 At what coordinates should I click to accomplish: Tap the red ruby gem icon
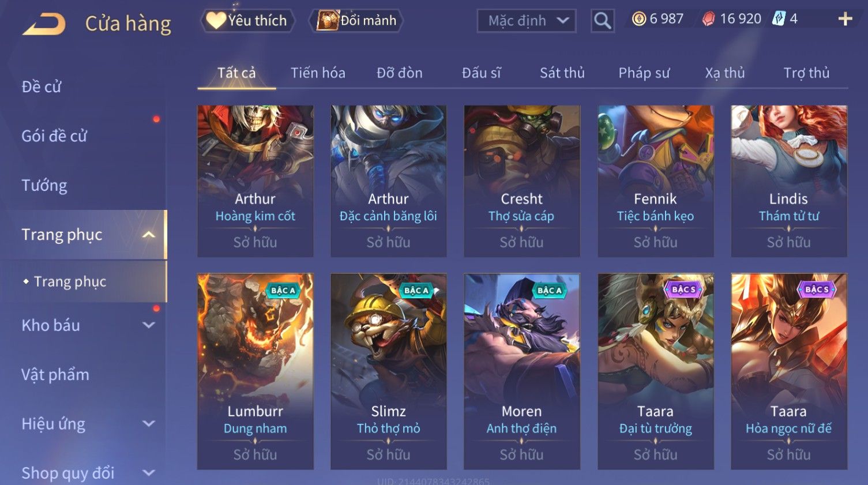[708, 19]
